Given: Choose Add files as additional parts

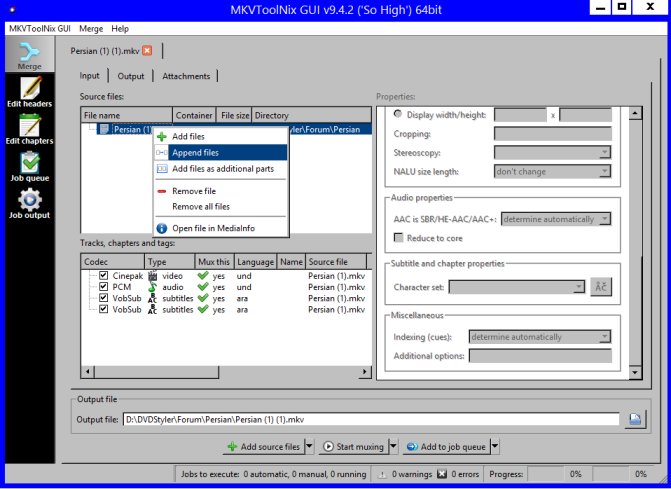Looking at the screenshot, I should click(221, 169).
